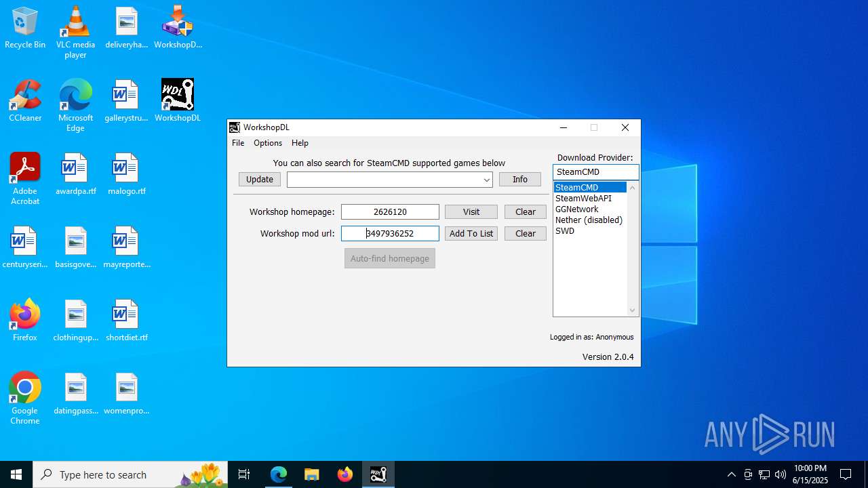The image size is (868, 488).
Task: Focus the Workshop mod url field
Action: 390,234
